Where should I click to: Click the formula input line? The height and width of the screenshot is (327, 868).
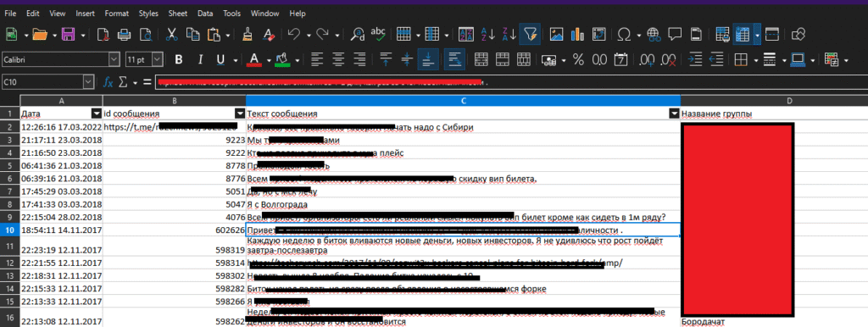coord(511,82)
